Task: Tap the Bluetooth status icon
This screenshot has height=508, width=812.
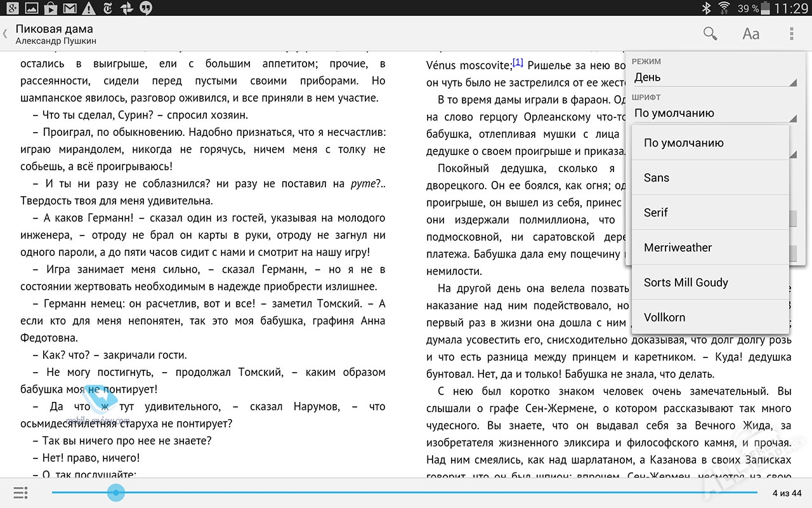Action: (x=706, y=8)
